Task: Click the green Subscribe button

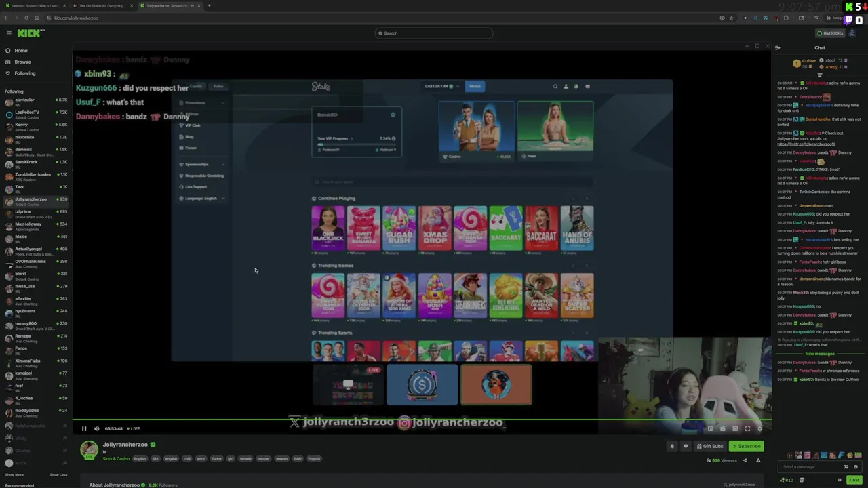Action: 746,446
